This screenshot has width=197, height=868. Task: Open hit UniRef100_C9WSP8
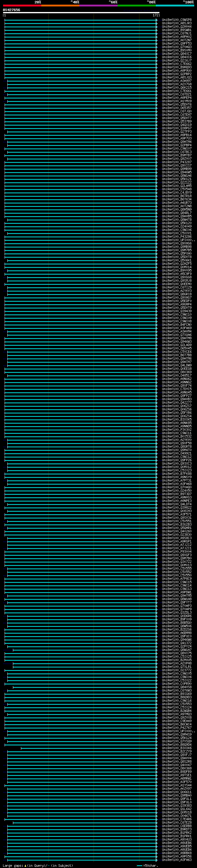[177, 20]
